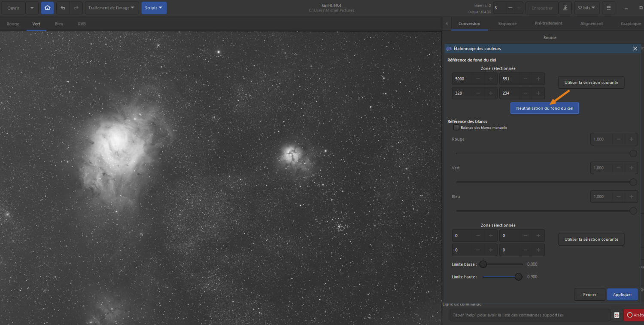Open the 32 bits depth dropdown
This screenshot has width=644, height=325.
coord(587,8)
